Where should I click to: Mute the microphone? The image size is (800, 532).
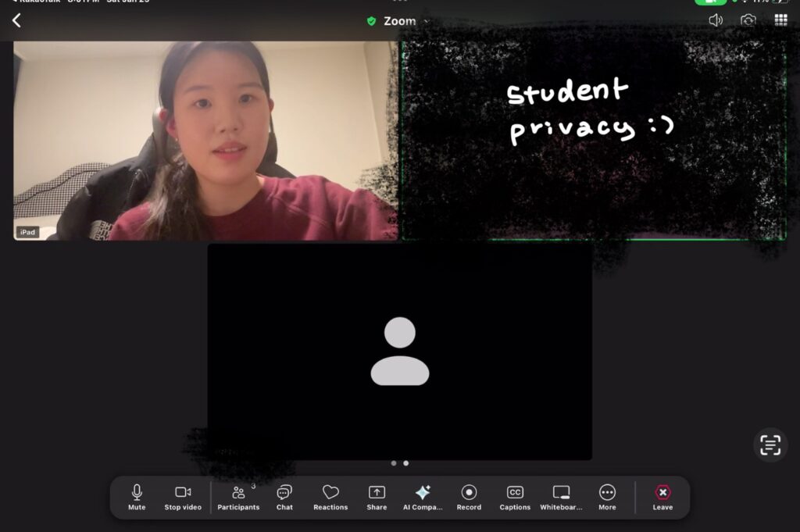[x=137, y=498]
